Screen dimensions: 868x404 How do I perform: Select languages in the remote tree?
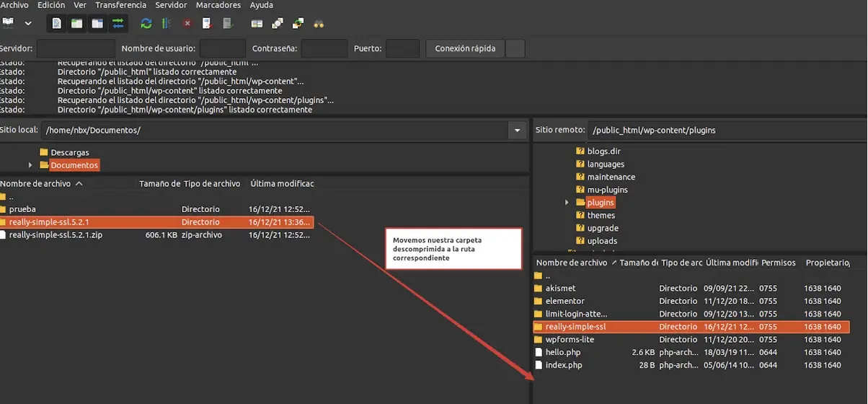point(606,164)
